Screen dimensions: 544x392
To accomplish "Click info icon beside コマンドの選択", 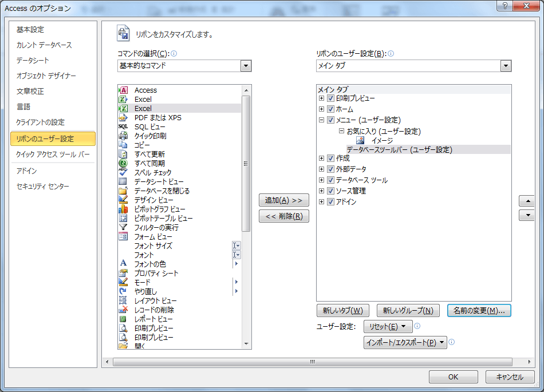I will [x=174, y=53].
